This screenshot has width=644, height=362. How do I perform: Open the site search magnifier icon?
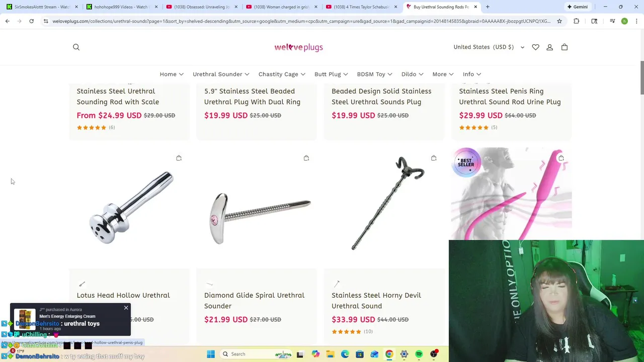coord(76,47)
